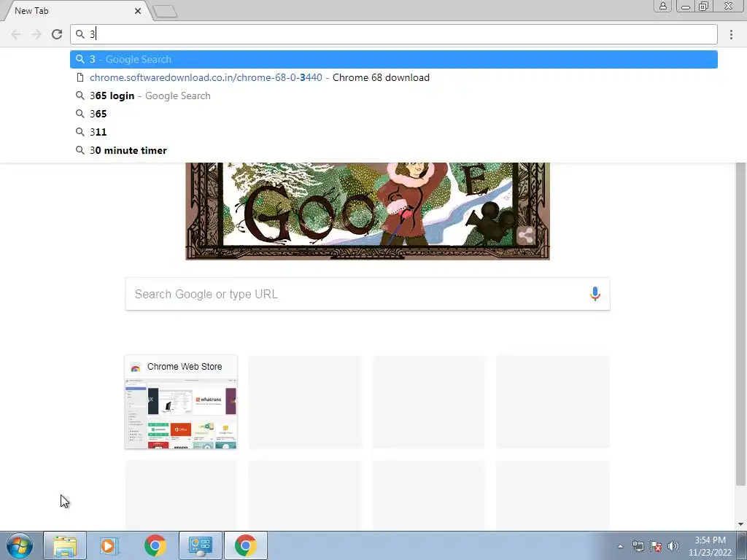747x560 pixels.
Task: Focus the 'Search Google or type URL' box
Action: [368, 295]
